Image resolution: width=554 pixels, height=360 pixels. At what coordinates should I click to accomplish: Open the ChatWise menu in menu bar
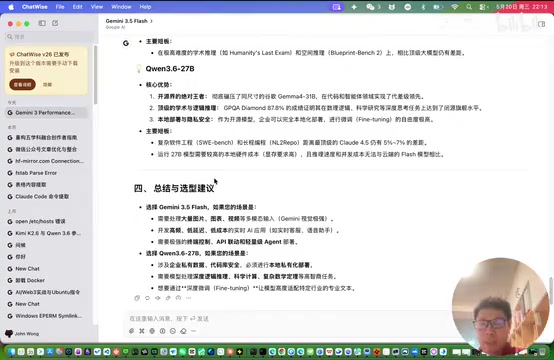(x=35, y=7)
